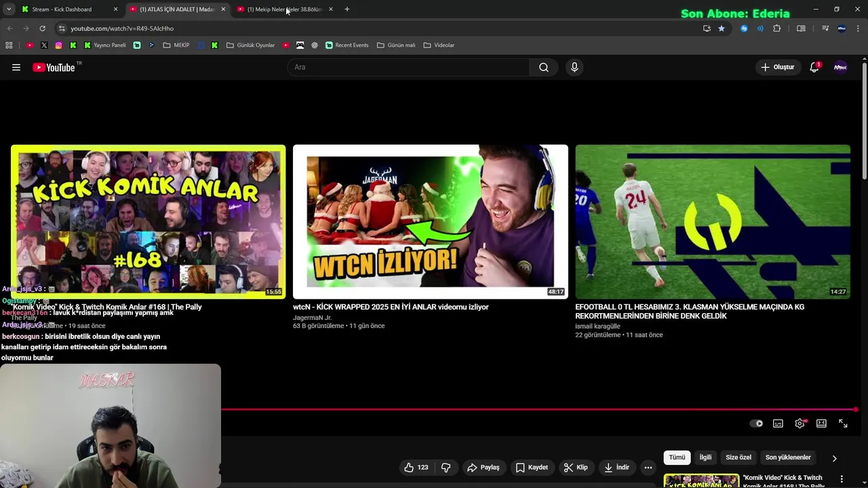Screen dimensions: 868x488
Task: Open the KICK KOMIK ANLAR #168 thumbnail
Action: tap(148, 222)
